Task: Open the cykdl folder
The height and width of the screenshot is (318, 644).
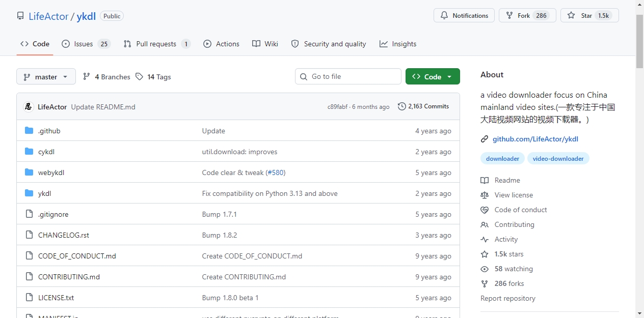Action: (46, 152)
